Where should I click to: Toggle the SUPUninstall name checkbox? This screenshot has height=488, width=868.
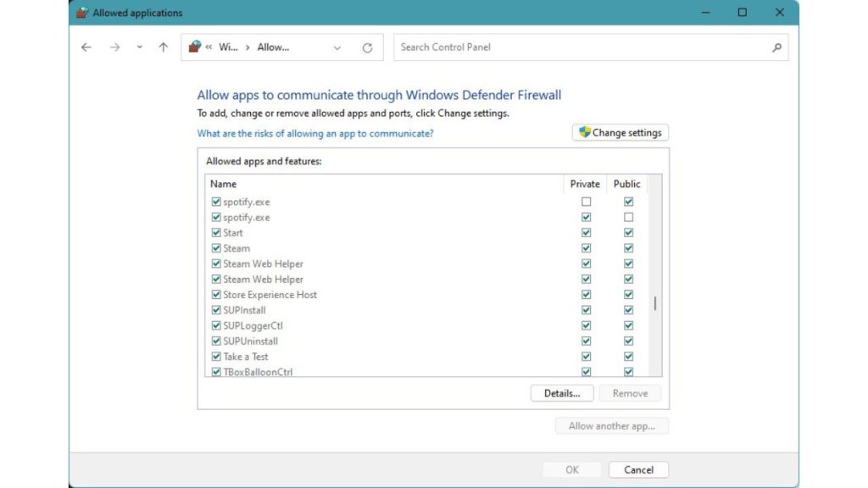coord(216,341)
